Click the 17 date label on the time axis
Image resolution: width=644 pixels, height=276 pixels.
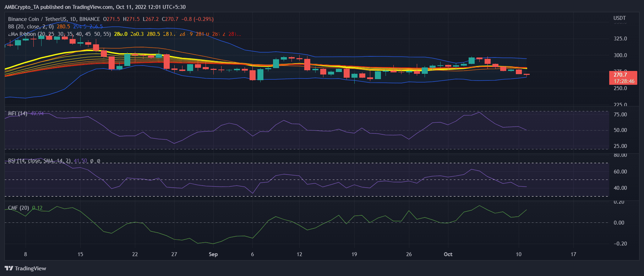(x=573, y=254)
